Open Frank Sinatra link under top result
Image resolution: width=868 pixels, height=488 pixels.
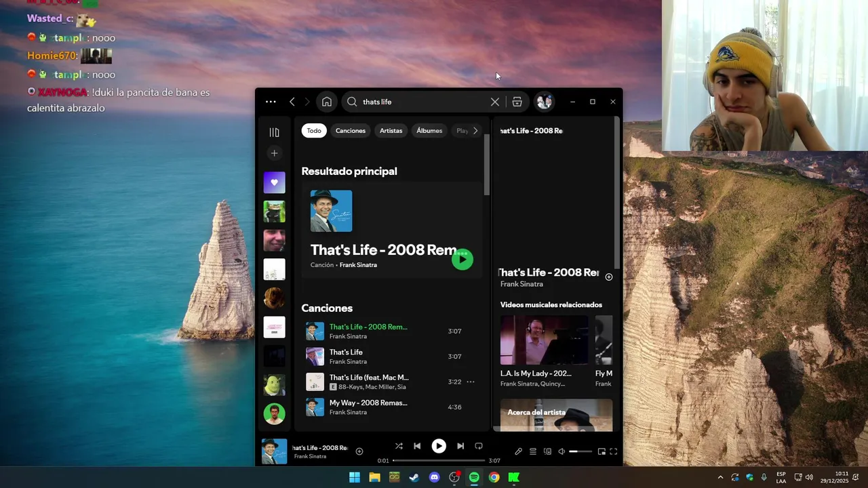[x=358, y=265]
